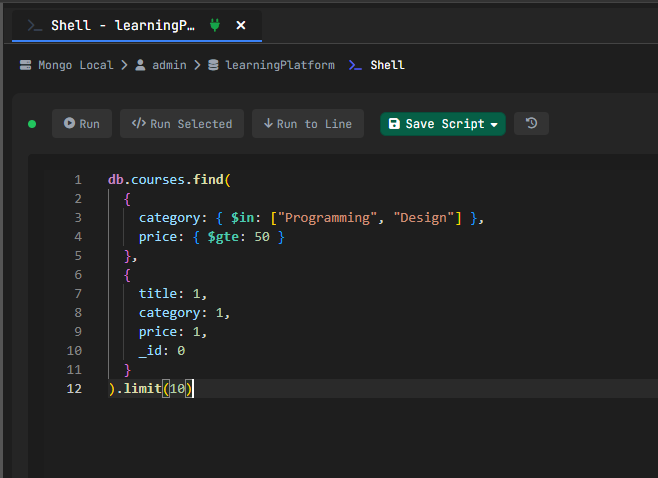658x478 pixels.
Task: Click the prompt icon beside Shell breadcrumb
Action: [355, 65]
